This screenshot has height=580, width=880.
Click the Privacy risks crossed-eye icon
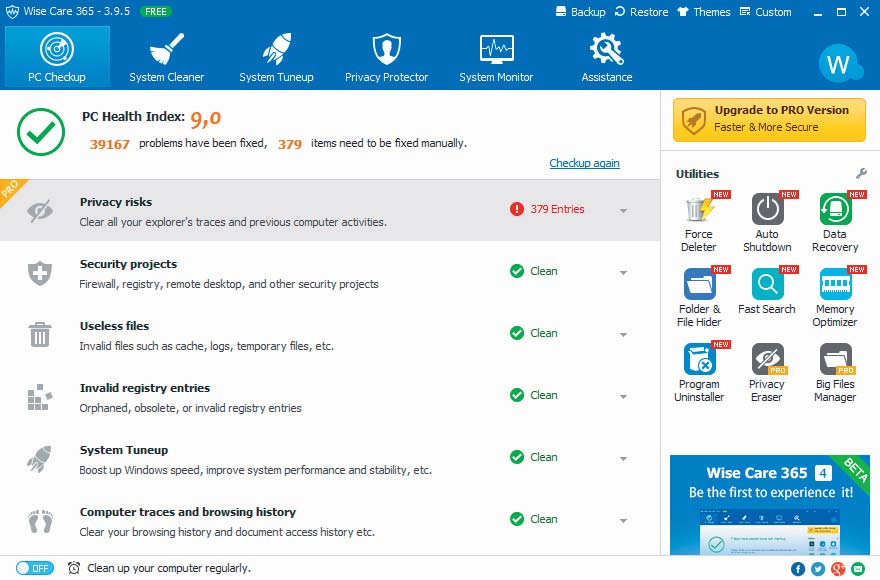point(40,211)
